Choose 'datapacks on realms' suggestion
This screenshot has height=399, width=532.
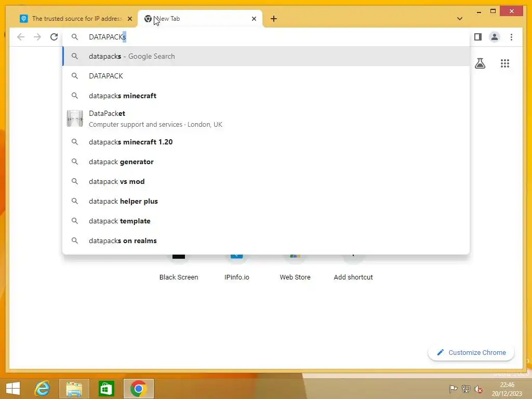[x=267, y=241]
